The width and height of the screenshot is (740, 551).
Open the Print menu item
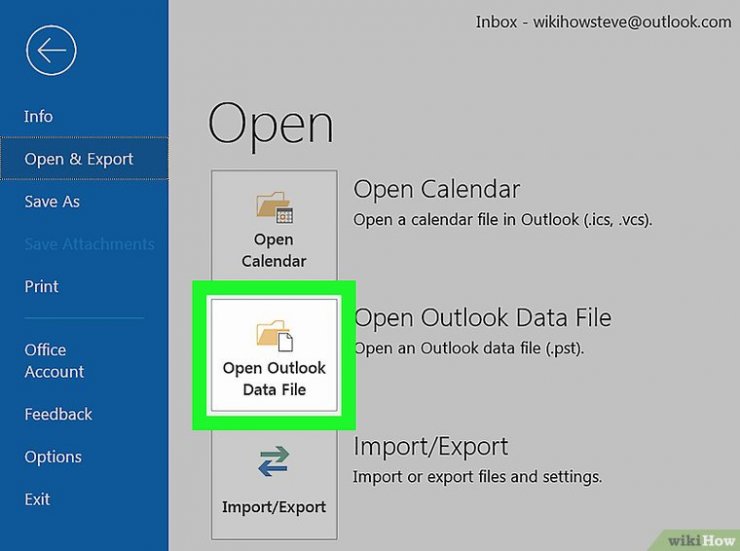point(42,286)
